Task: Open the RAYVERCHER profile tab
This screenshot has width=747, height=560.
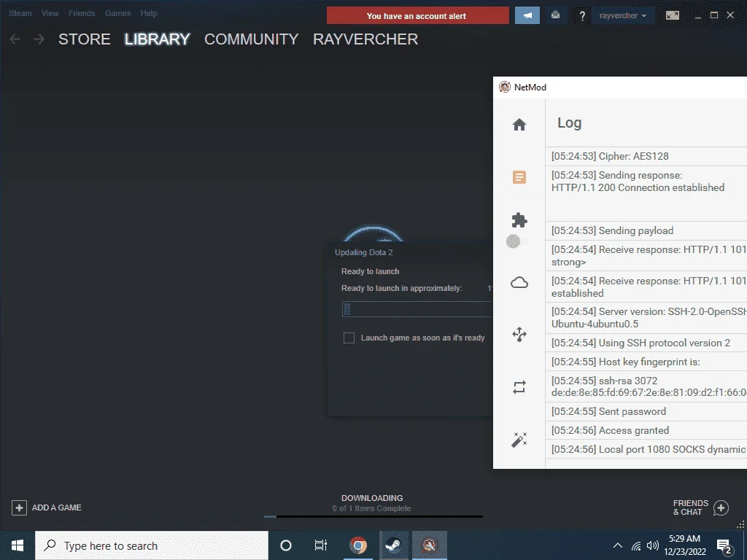Action: pyautogui.click(x=365, y=39)
